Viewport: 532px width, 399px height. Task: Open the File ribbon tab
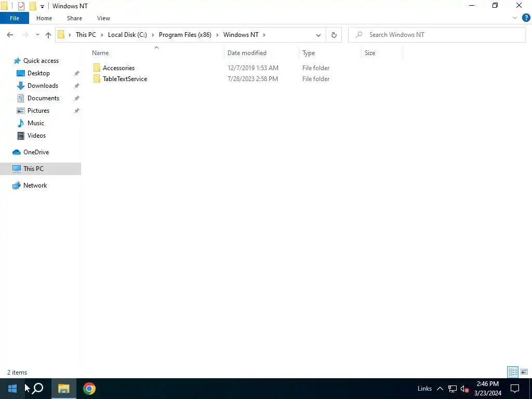14,18
